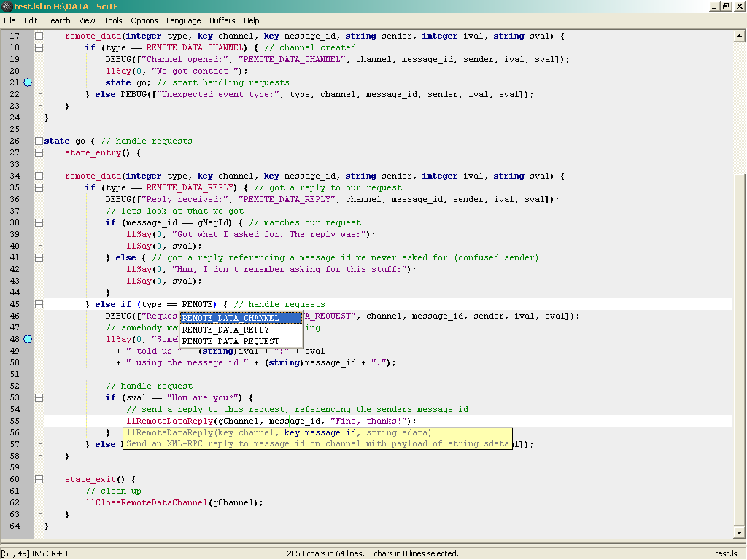Click the test.lsl label in the status bar
The height and width of the screenshot is (560, 747).
727,553
